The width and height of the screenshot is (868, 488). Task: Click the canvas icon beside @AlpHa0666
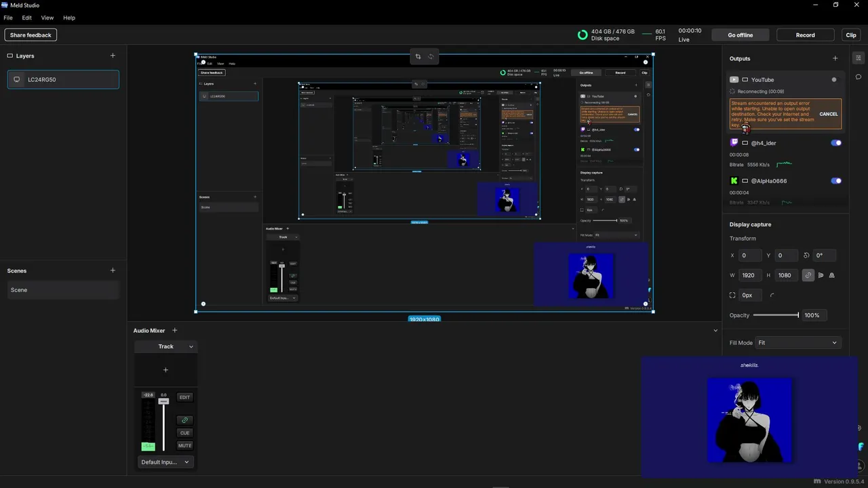[x=745, y=181]
